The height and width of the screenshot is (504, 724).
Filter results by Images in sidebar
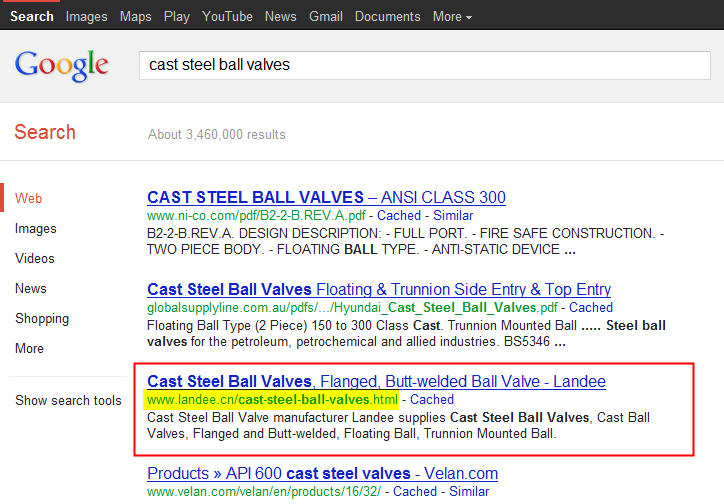[x=36, y=228]
